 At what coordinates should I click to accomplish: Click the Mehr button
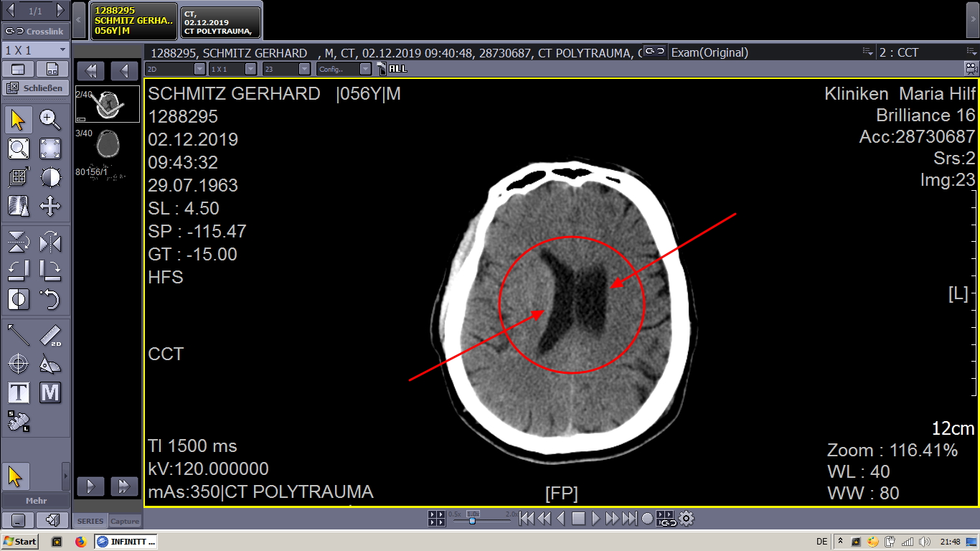click(x=35, y=501)
